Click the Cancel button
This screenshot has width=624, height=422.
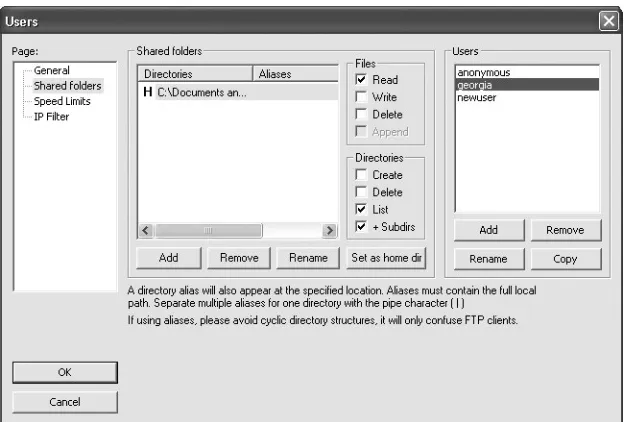[x=65, y=402]
